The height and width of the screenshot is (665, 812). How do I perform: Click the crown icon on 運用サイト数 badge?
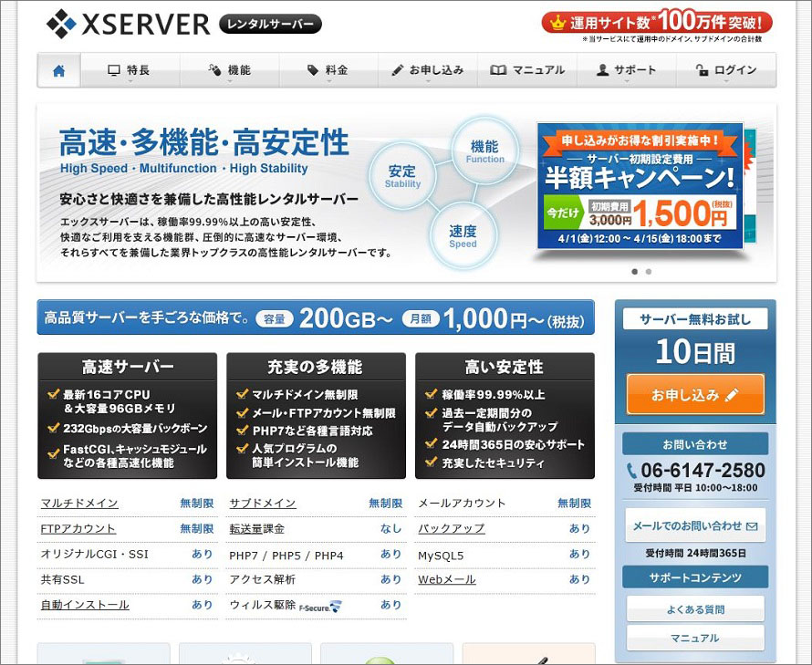(557, 22)
